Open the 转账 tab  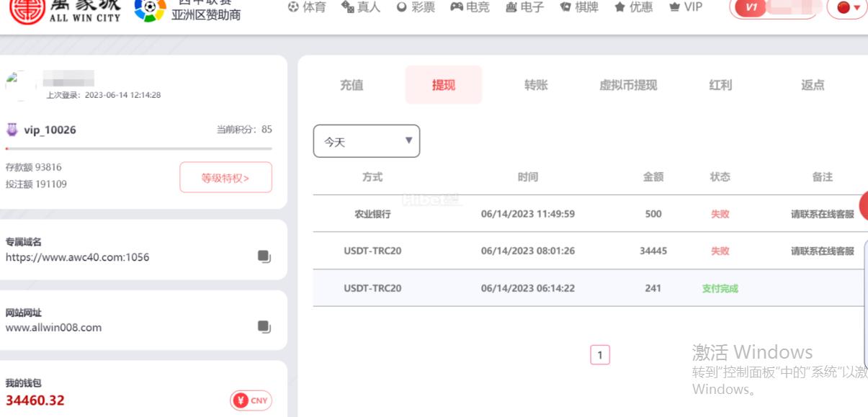click(536, 85)
